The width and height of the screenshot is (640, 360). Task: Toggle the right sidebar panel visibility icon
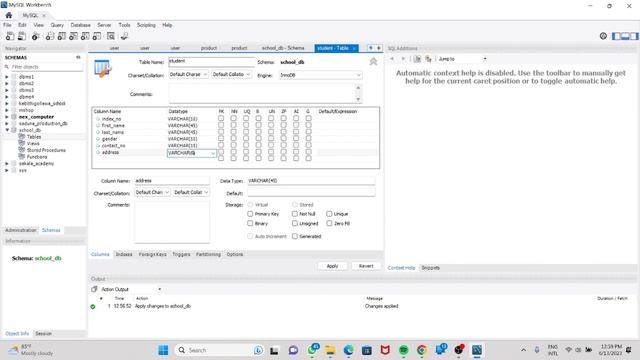click(x=634, y=36)
